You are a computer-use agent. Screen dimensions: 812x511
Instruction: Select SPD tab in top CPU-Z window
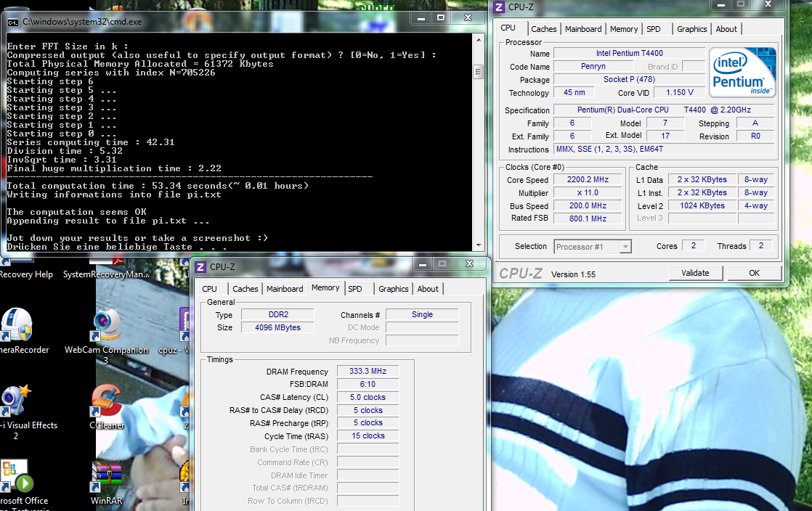(654, 29)
